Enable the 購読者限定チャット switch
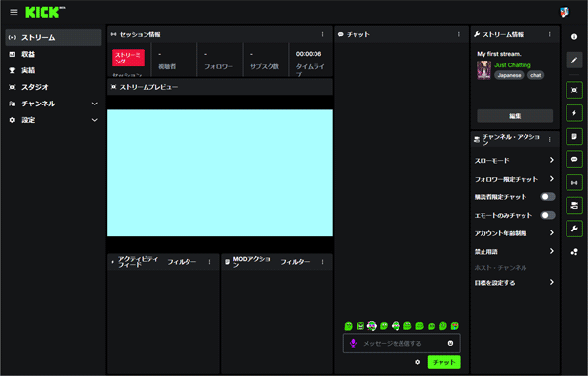This screenshot has height=376, width=588. tap(548, 197)
